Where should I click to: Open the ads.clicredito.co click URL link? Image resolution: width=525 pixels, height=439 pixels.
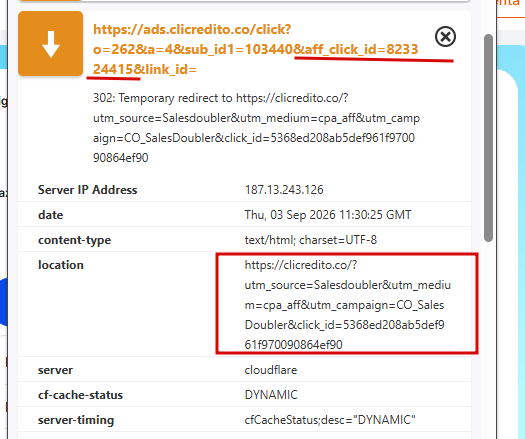[255, 50]
